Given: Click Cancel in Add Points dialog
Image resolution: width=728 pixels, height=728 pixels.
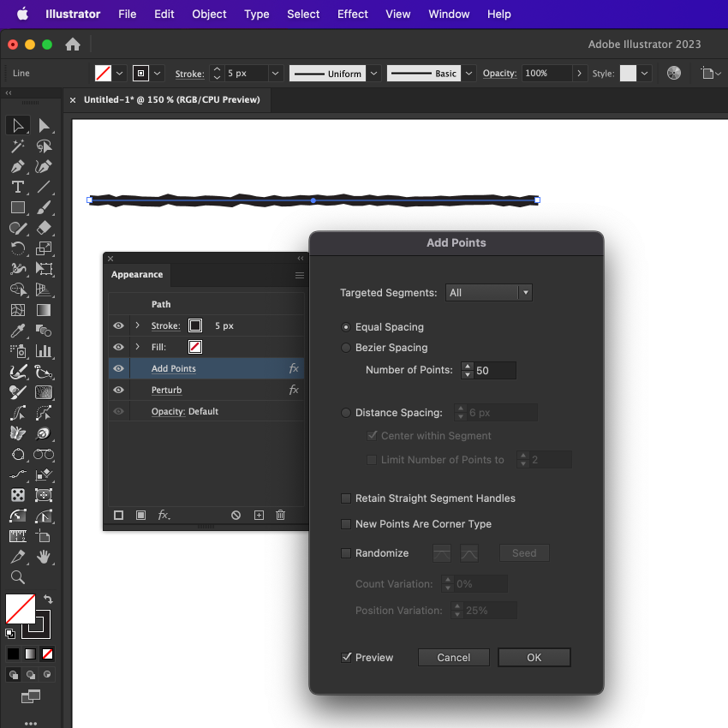Looking at the screenshot, I should click(x=454, y=658).
